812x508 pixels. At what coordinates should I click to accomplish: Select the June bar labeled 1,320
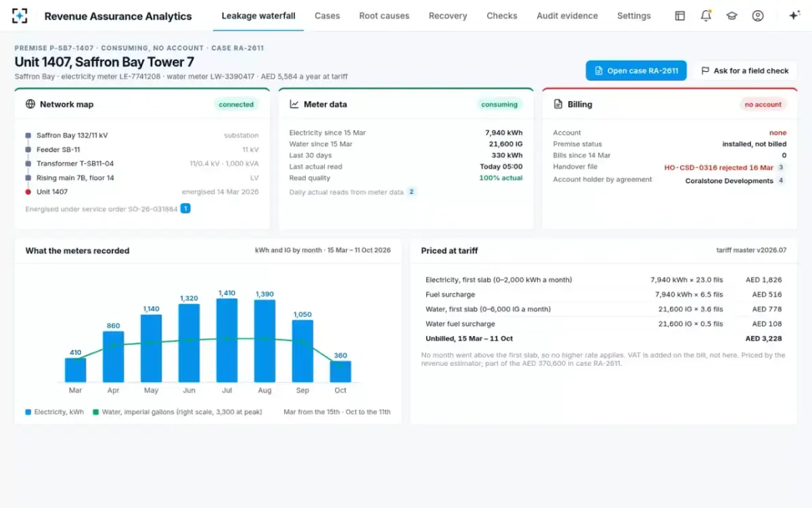pos(189,343)
